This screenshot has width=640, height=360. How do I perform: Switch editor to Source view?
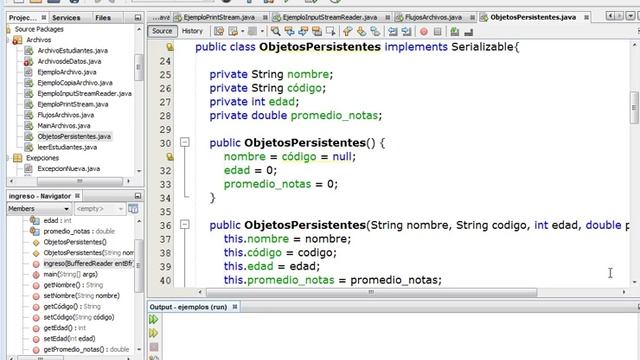click(162, 31)
